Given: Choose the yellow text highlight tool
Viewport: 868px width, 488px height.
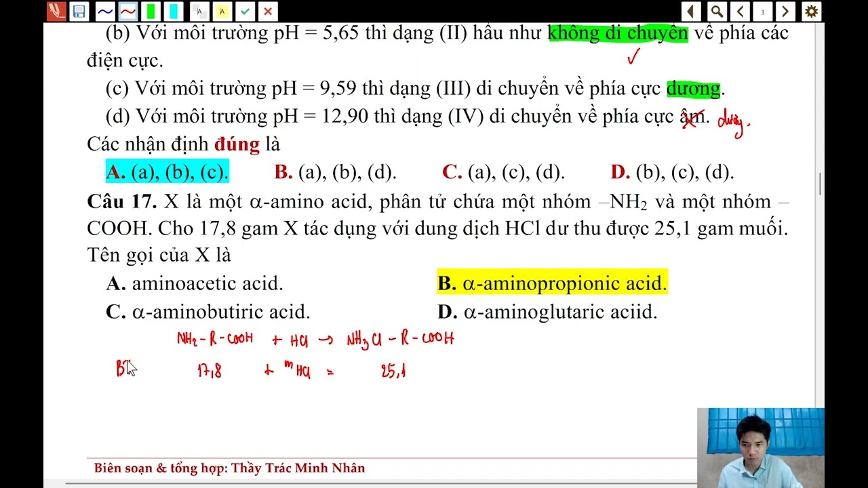Looking at the screenshot, I should click(222, 11).
